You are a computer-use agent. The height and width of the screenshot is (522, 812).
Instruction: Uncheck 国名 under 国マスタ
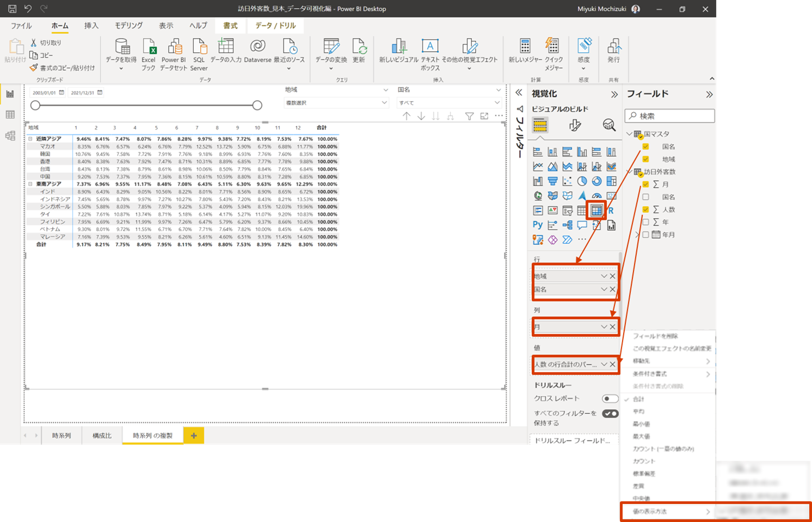pyautogui.click(x=645, y=146)
